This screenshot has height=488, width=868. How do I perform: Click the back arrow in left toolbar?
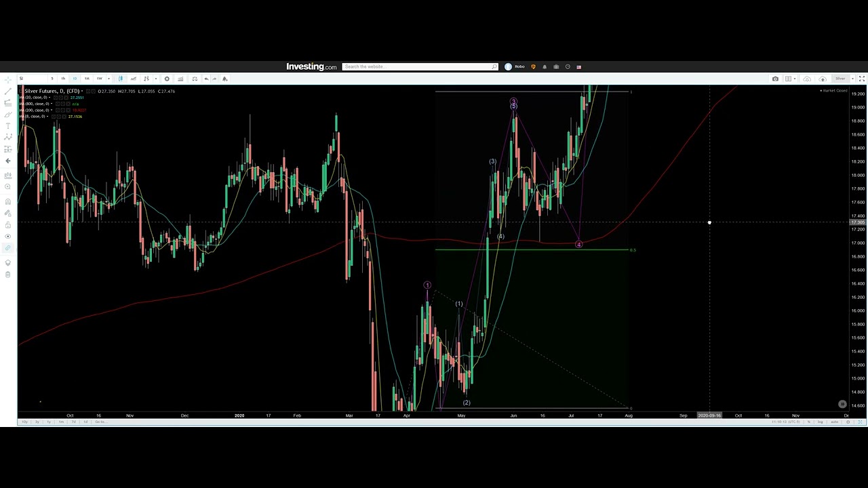click(7, 161)
